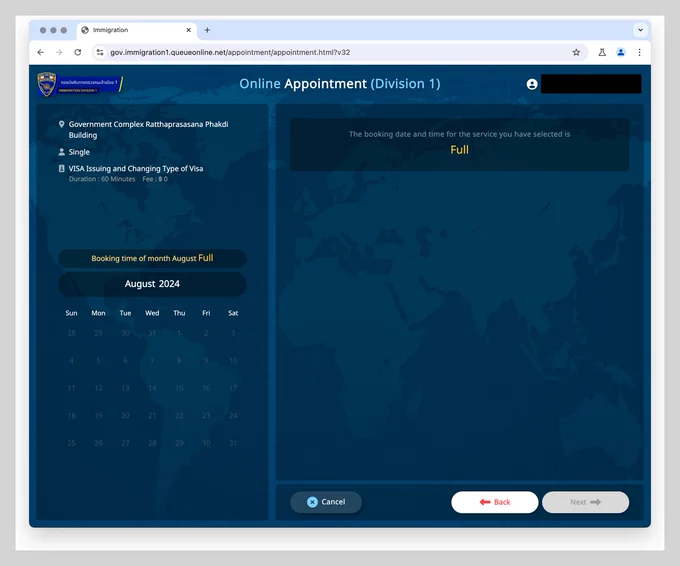Open site information icon in address bar
This screenshot has width=680, height=566.
coord(100,52)
